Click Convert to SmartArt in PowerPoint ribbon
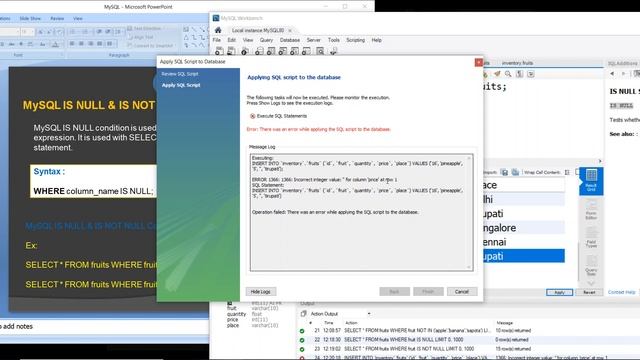640x360 pixels. tap(150, 45)
